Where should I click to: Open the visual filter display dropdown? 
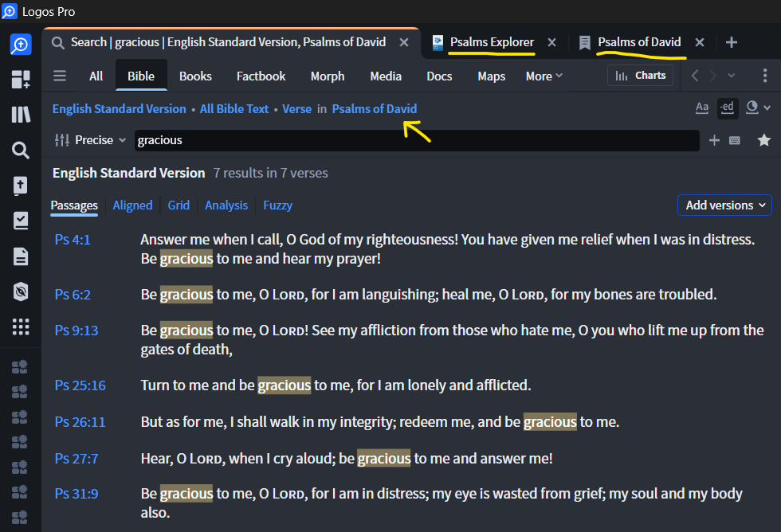(x=758, y=108)
